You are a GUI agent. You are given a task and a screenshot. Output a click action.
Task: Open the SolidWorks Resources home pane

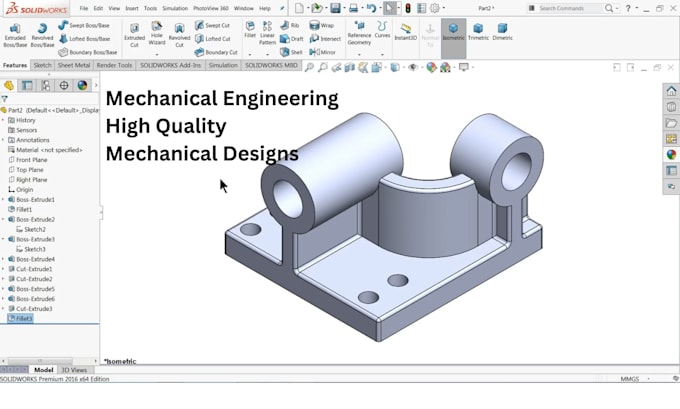pos(671,91)
